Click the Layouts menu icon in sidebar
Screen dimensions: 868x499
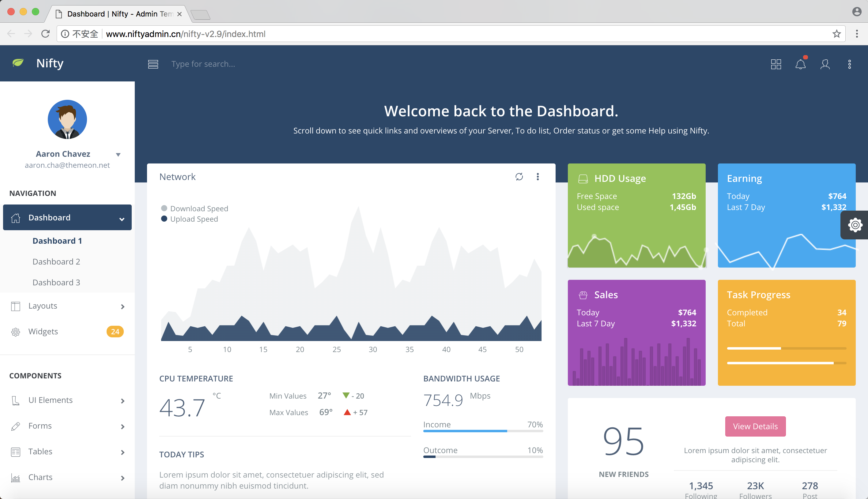coord(16,306)
